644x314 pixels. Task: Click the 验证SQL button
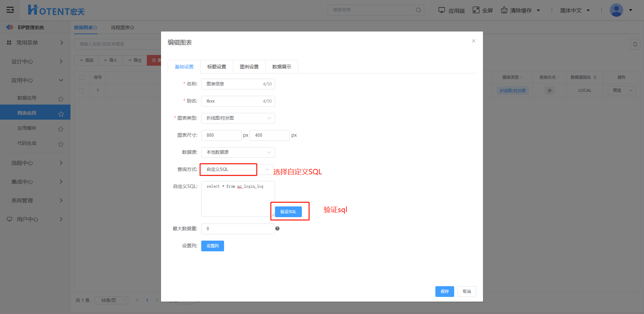coord(288,212)
